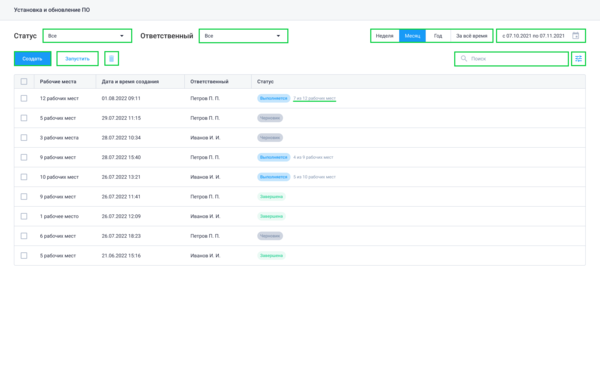
Task: Toggle the select-all header checkbox
Action: pyautogui.click(x=24, y=81)
